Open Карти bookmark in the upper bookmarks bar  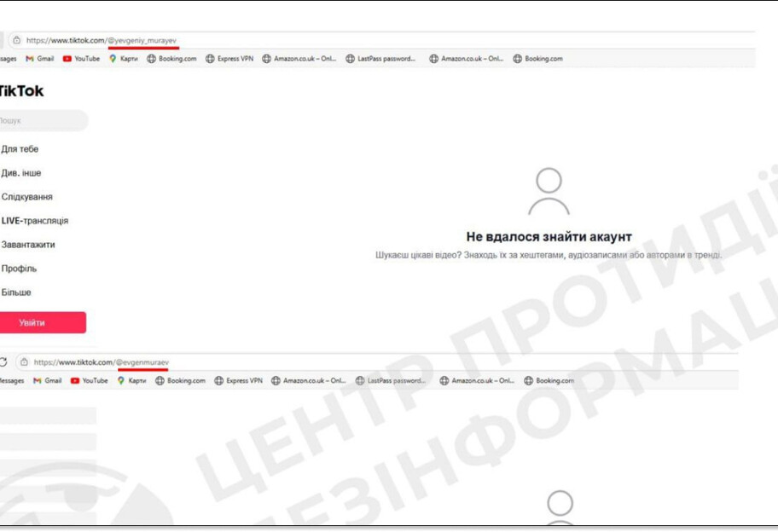tap(123, 59)
